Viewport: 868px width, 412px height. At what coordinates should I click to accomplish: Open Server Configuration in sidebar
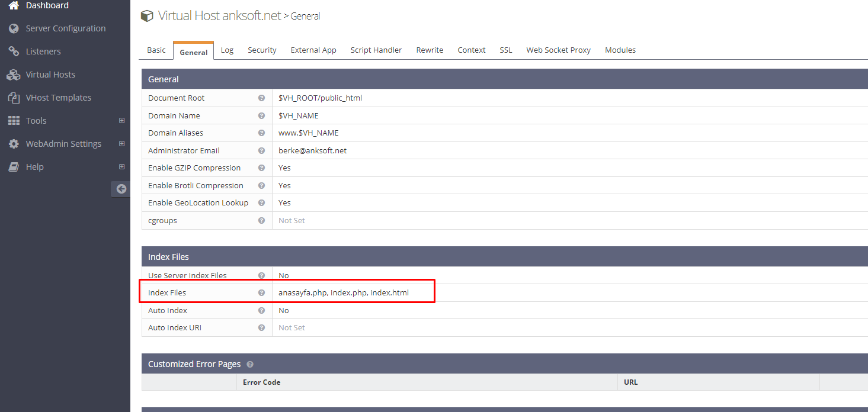(x=66, y=28)
